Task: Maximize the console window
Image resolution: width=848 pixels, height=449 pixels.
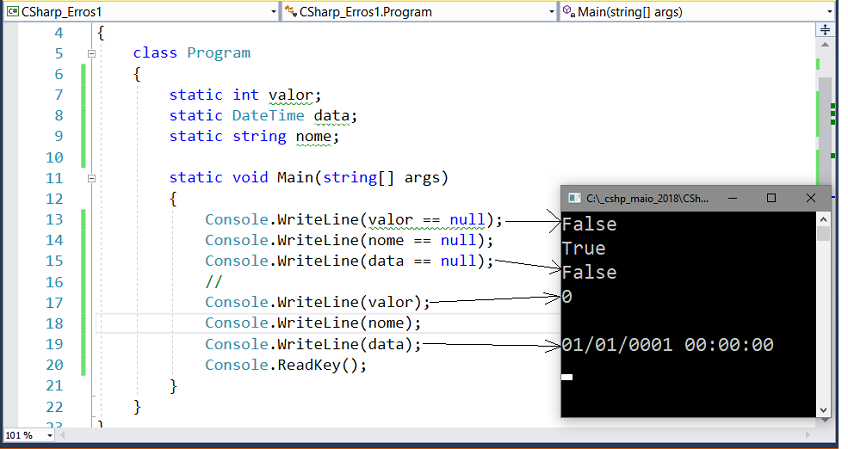Action: tap(771, 198)
